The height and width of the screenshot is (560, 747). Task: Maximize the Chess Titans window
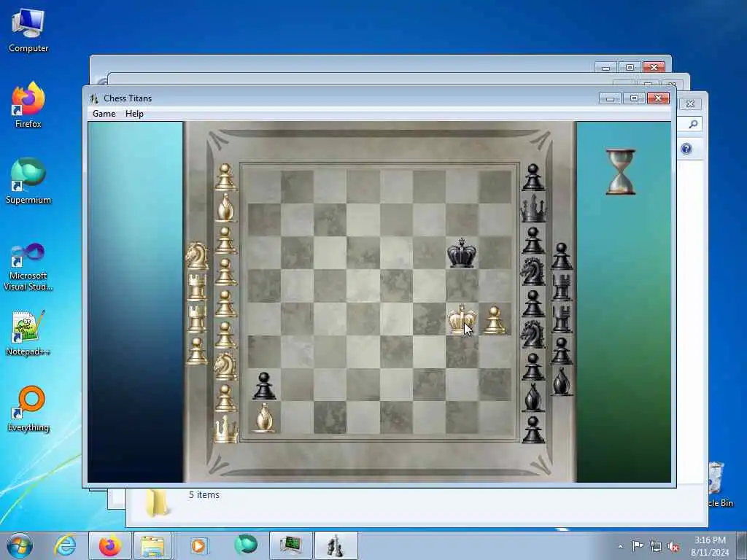coord(634,98)
